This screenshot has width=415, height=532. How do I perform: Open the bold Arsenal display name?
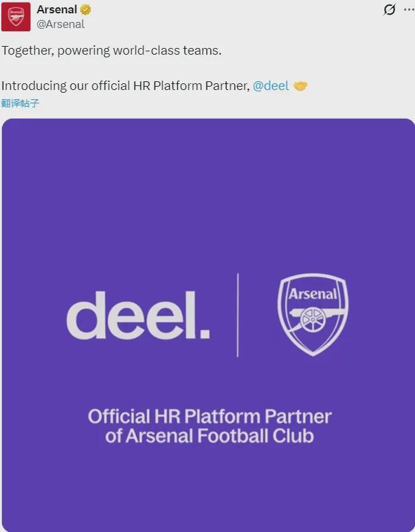[x=57, y=9]
